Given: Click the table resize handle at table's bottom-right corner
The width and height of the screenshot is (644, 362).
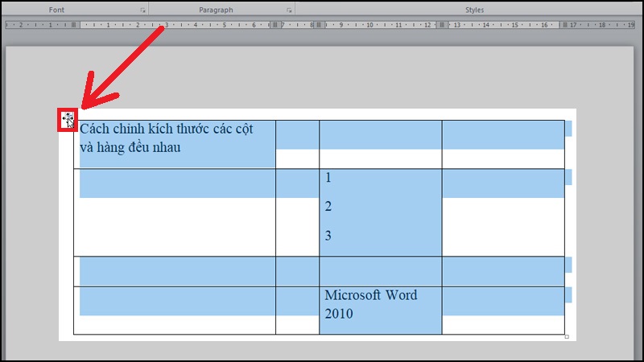Looking at the screenshot, I should 567,336.
